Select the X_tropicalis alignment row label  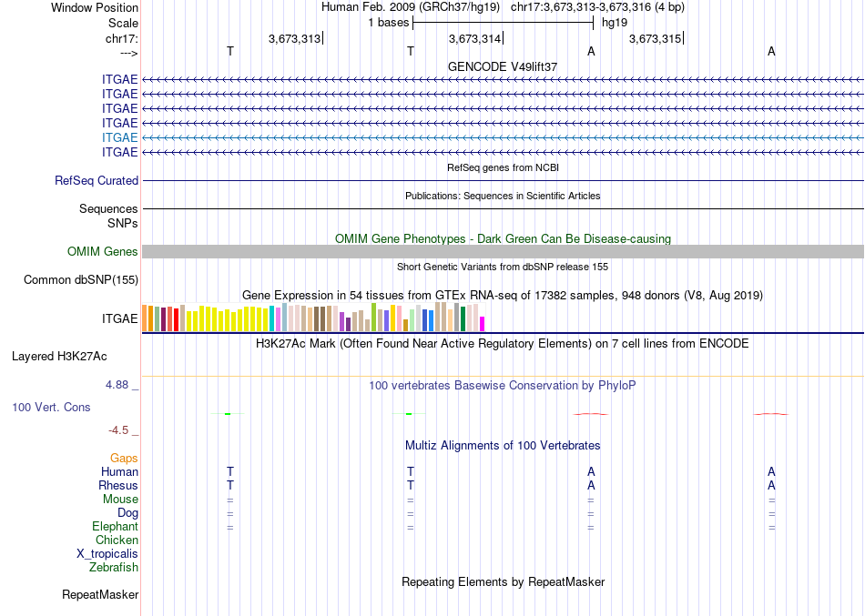[x=107, y=554]
